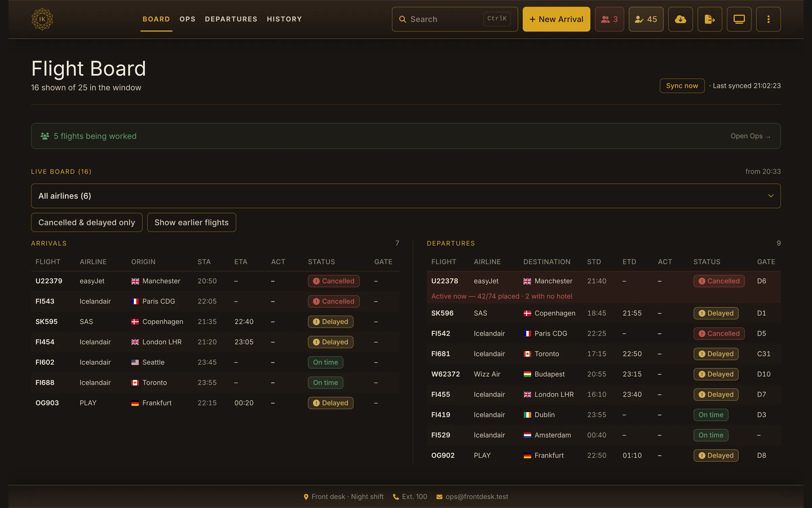
Task: Click the Delayed badge on SK595 arrival
Action: coord(330,322)
